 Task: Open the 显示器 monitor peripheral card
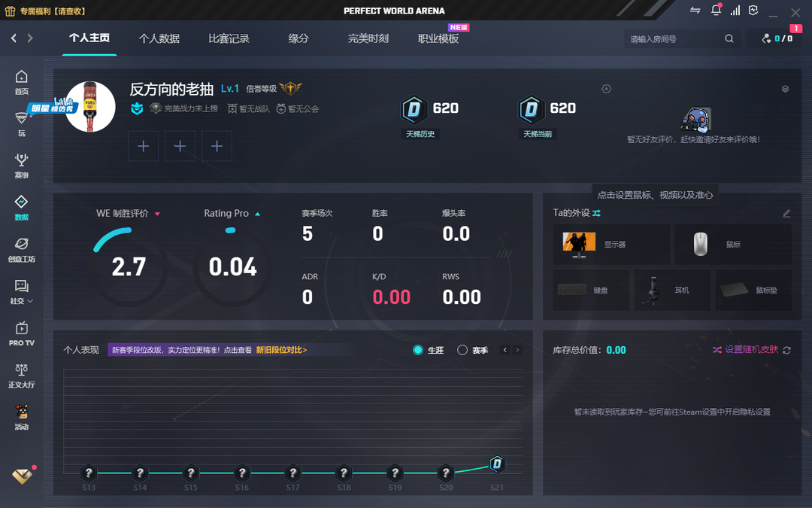[611, 244]
